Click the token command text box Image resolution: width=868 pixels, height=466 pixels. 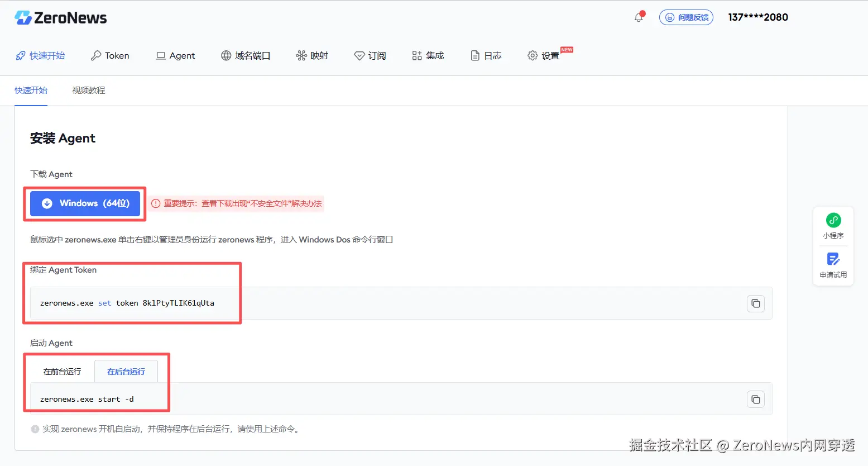pos(401,303)
